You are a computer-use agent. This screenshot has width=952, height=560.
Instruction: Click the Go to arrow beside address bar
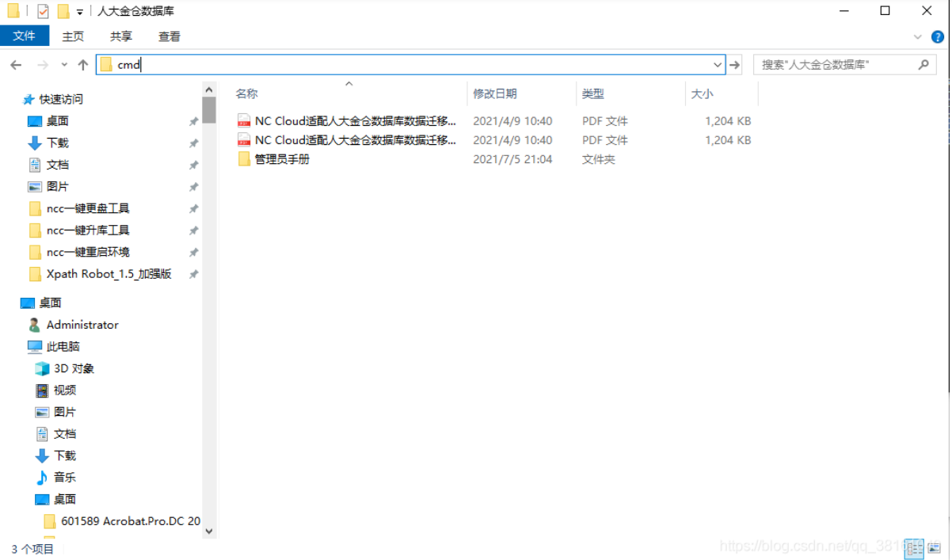(734, 65)
